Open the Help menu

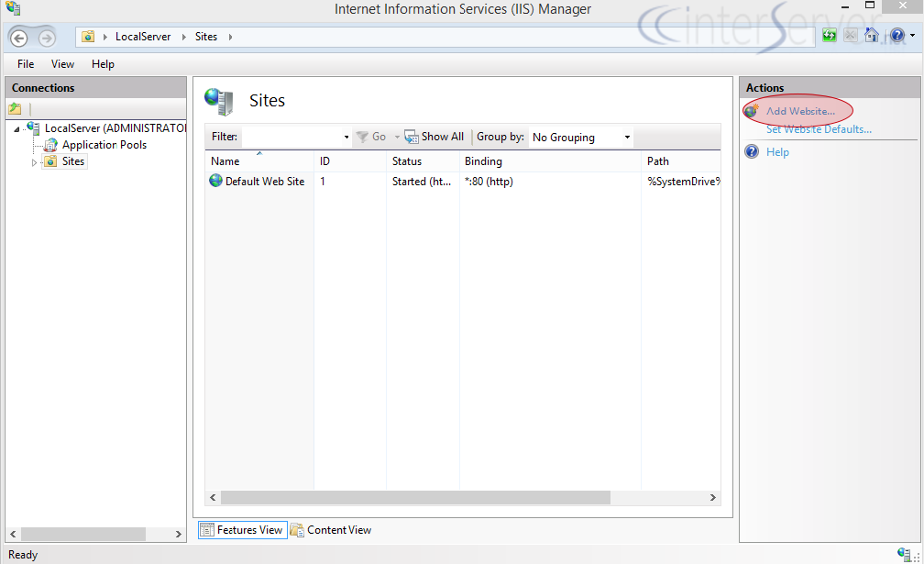tap(103, 63)
